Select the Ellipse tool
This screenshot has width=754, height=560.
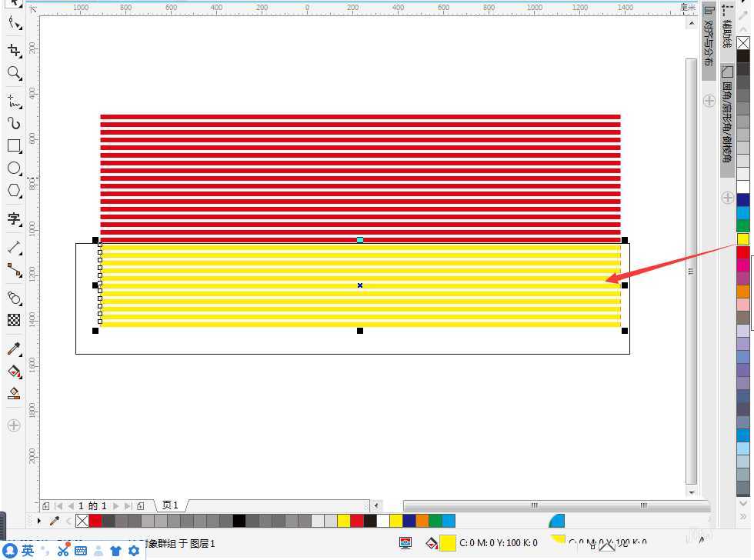click(x=14, y=168)
